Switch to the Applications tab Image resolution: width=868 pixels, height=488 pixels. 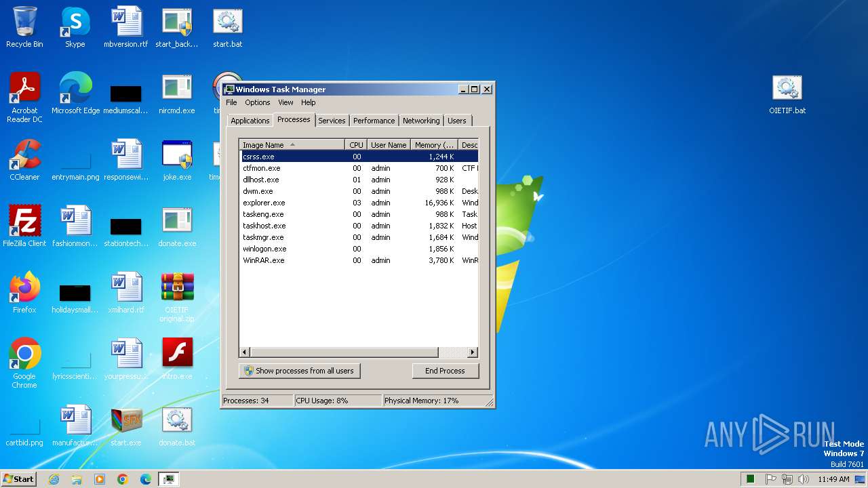point(250,121)
